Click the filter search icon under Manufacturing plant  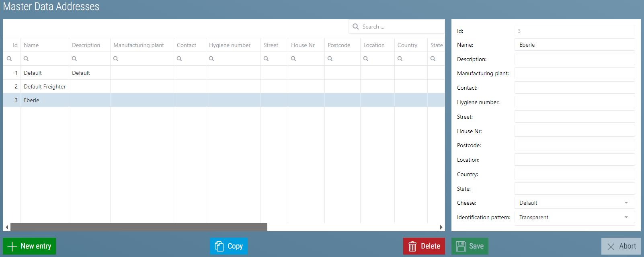click(x=116, y=59)
